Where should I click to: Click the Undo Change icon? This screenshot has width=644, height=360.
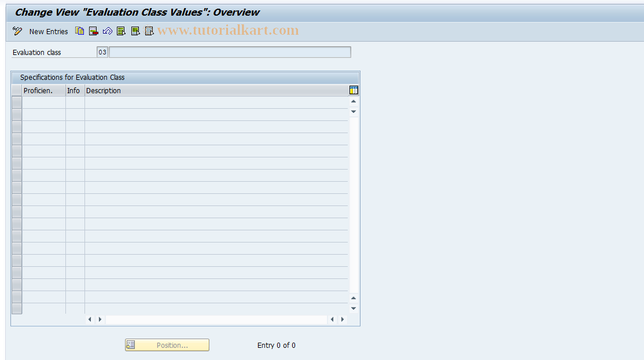coord(108,31)
